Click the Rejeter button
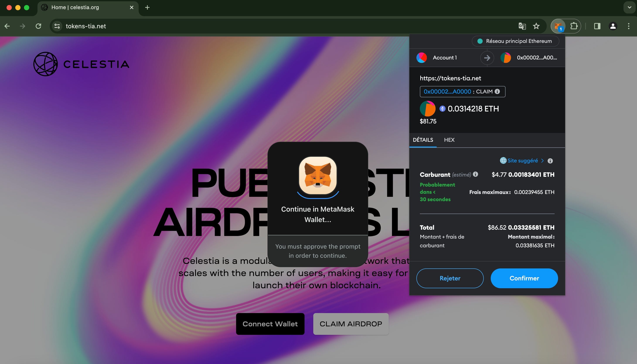The width and height of the screenshot is (637, 364). (x=450, y=278)
